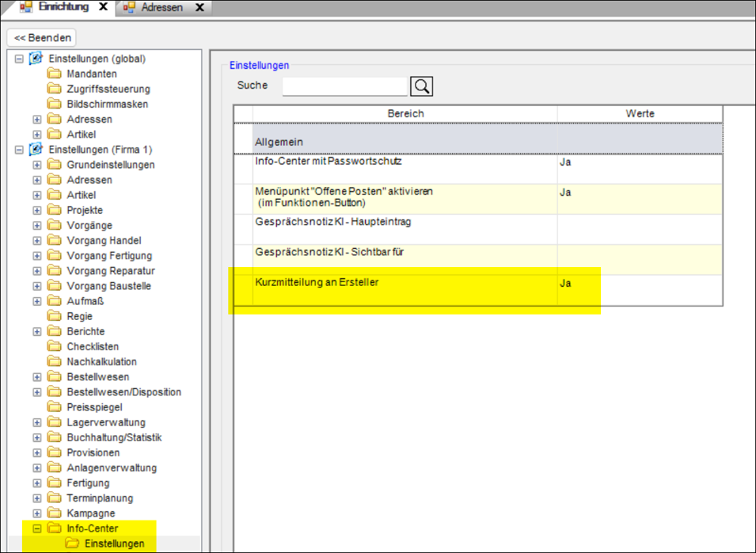Click the Zugriffssteuerung folder icon
Viewport: 756px width, 553px height.
55,89
